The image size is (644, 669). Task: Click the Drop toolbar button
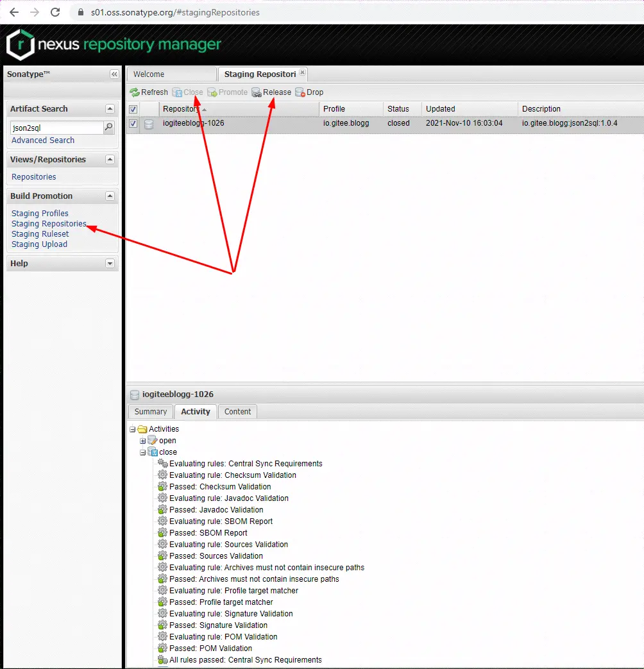click(x=309, y=92)
